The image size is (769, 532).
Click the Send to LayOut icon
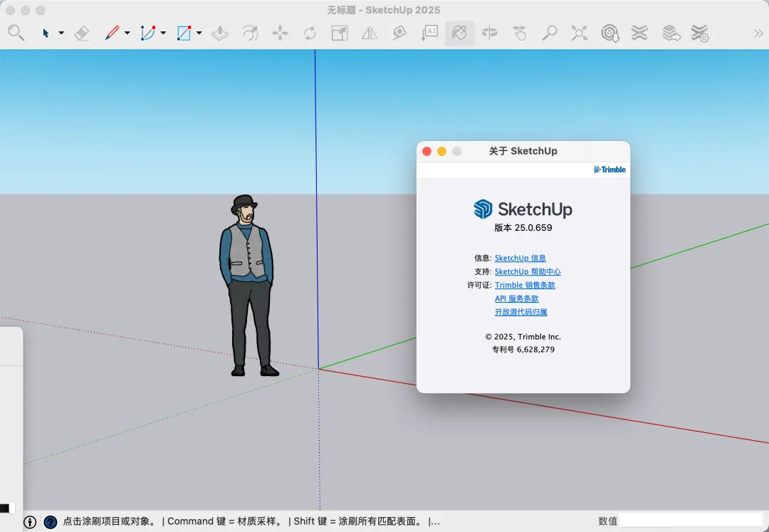(x=671, y=33)
